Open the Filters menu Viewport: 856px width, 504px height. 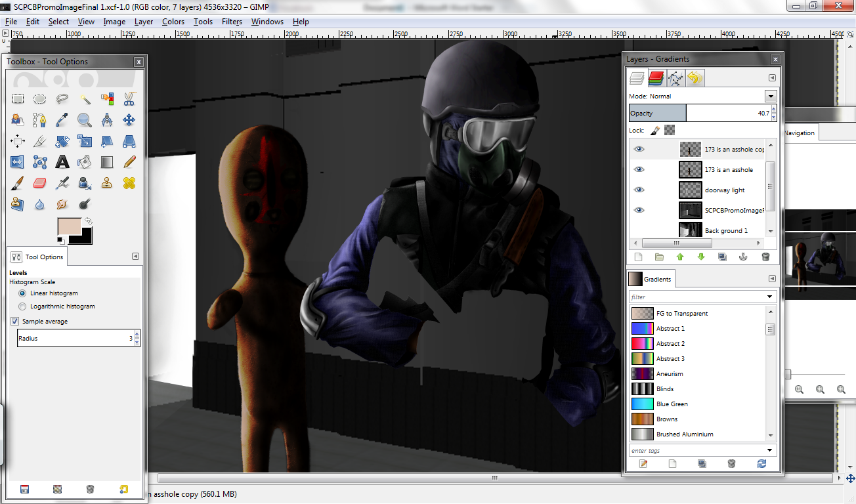tap(232, 22)
